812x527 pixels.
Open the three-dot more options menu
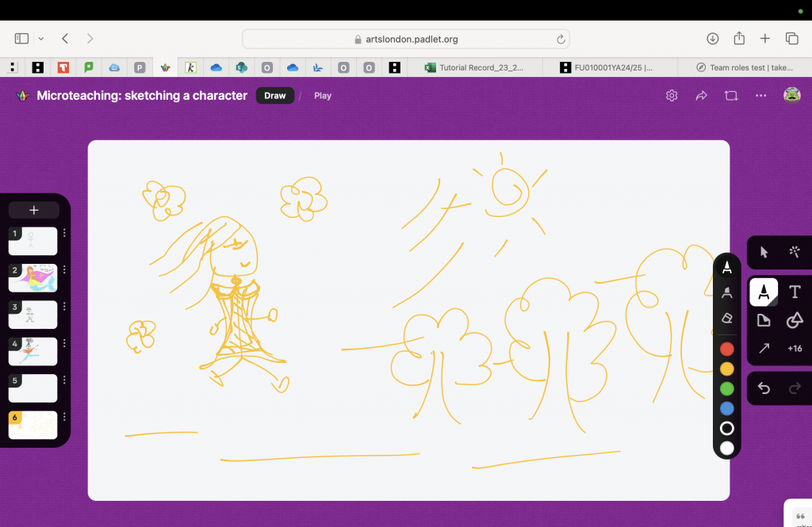pyautogui.click(x=760, y=96)
